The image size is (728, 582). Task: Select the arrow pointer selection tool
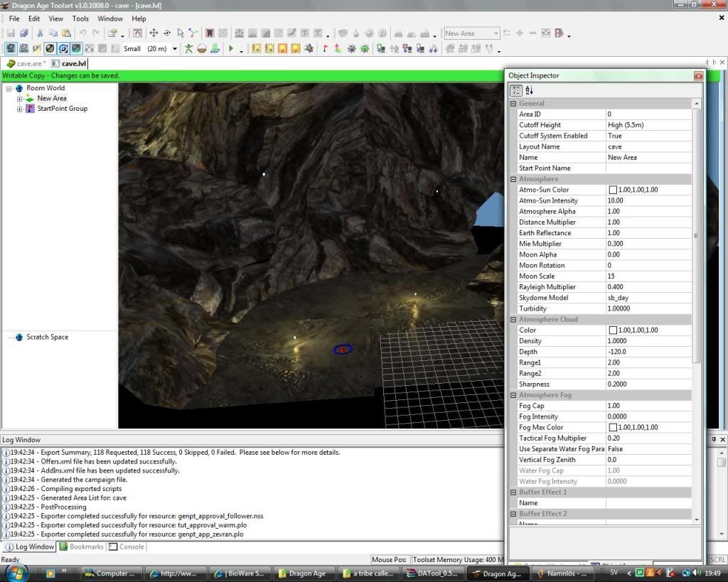tap(181, 33)
